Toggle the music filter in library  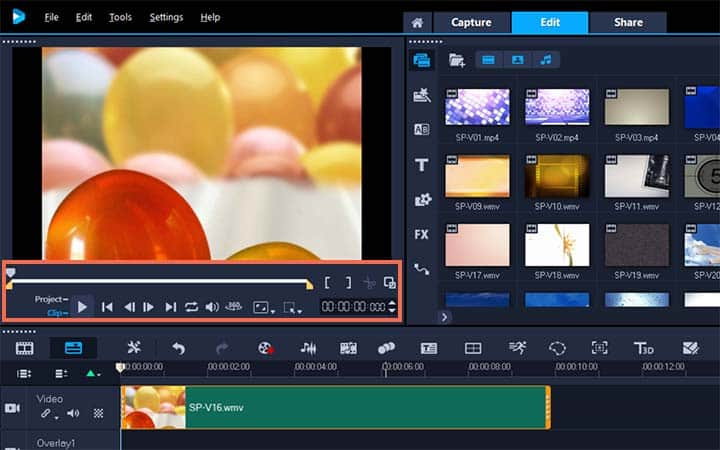tap(545, 60)
